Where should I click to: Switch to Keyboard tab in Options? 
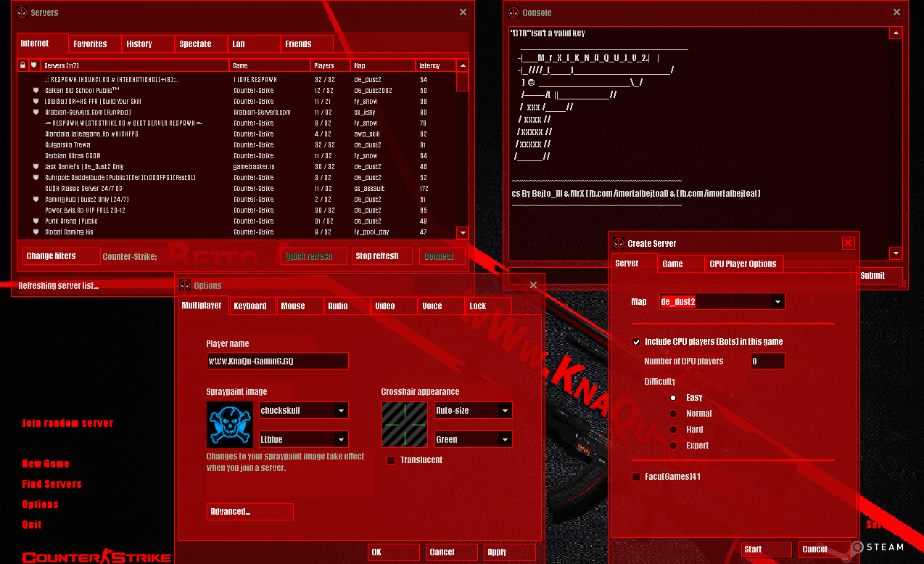click(253, 306)
